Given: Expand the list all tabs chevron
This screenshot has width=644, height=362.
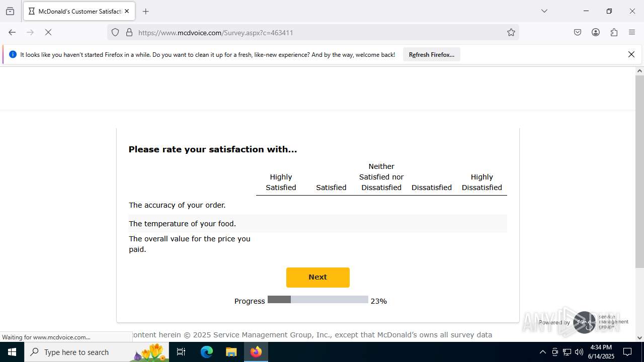Looking at the screenshot, I should [x=544, y=11].
